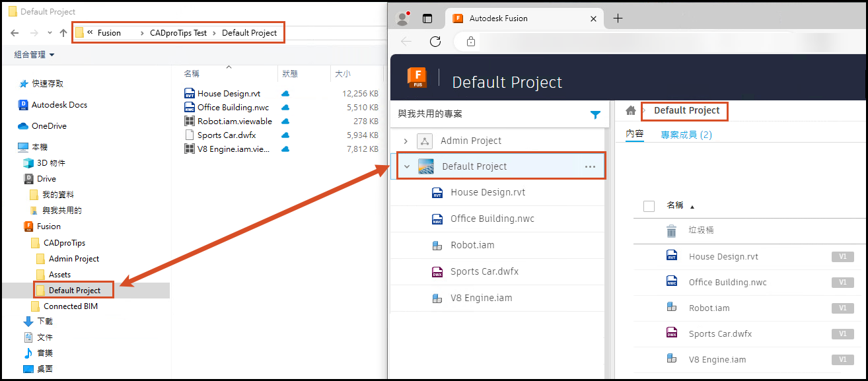Click the browser tab actions icon
Image resolution: width=868 pixels, height=381 pixels.
[x=427, y=18]
